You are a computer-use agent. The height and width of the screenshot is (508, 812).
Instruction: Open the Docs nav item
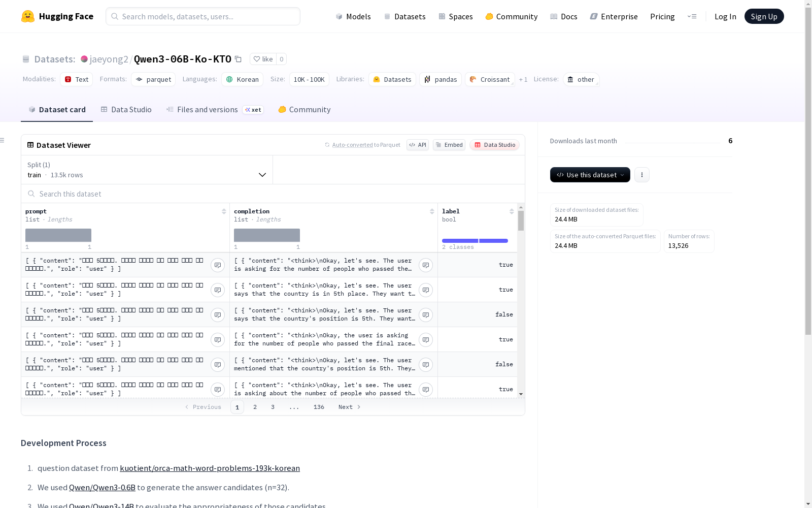563,16
